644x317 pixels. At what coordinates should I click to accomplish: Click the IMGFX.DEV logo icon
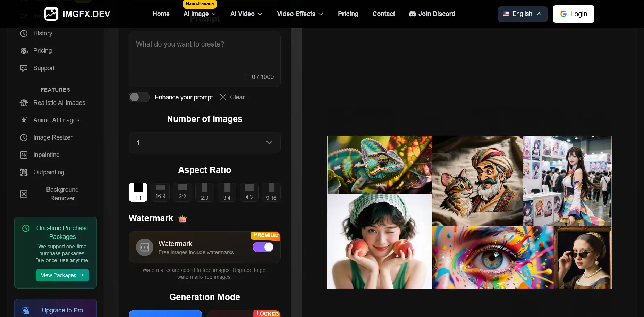click(x=51, y=14)
